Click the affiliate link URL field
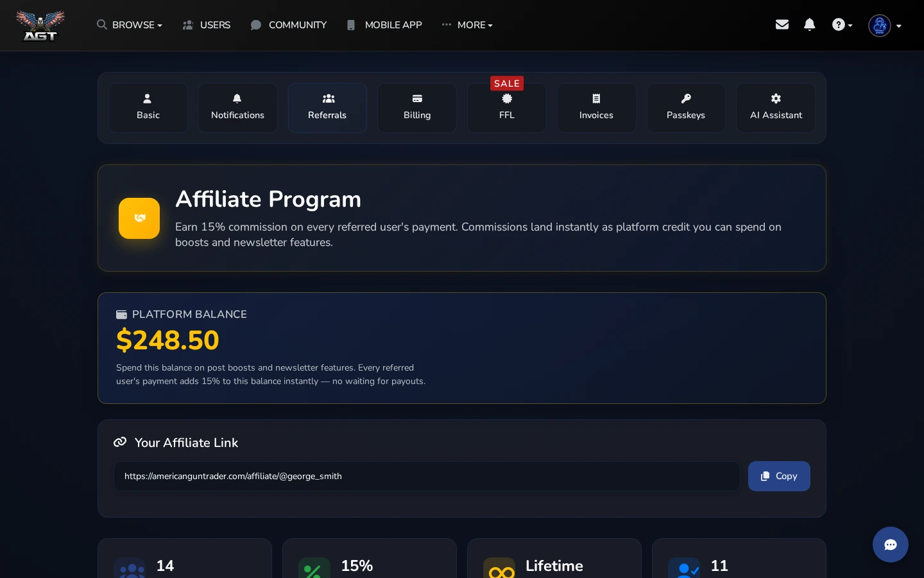924x578 pixels. point(427,476)
